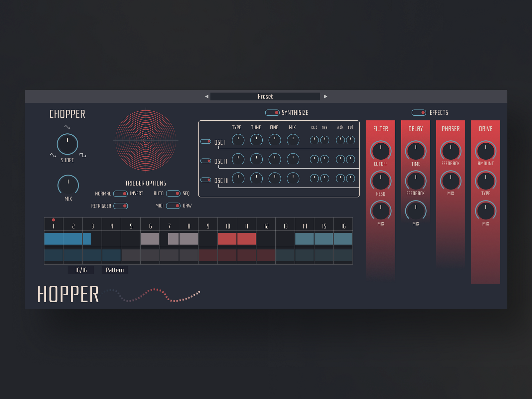Click the OSC I res knob
Screen dimensions: 532x399
coord(325,140)
